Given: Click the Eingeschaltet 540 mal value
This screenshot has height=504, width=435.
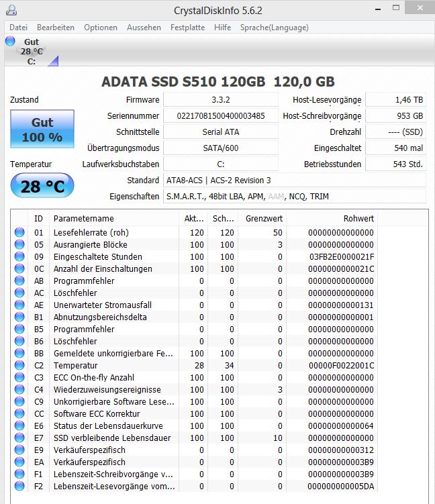Looking at the screenshot, I should pos(396,148).
